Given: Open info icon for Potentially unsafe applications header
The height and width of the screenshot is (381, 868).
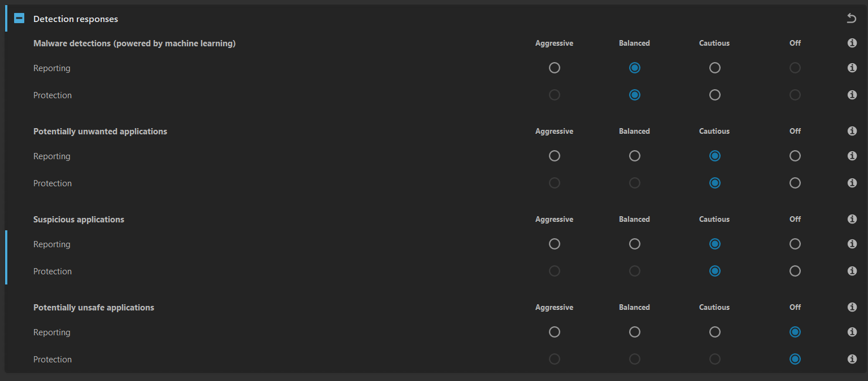Looking at the screenshot, I should (852, 307).
